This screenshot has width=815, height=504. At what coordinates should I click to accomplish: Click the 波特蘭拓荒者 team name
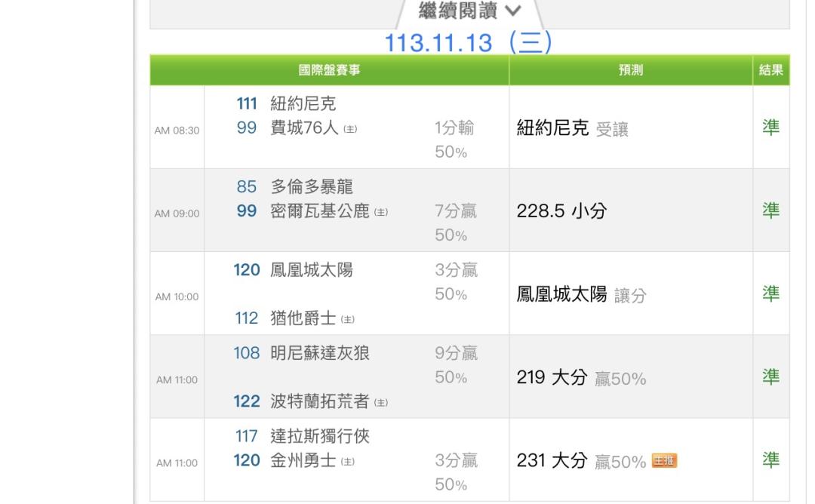click(x=320, y=401)
